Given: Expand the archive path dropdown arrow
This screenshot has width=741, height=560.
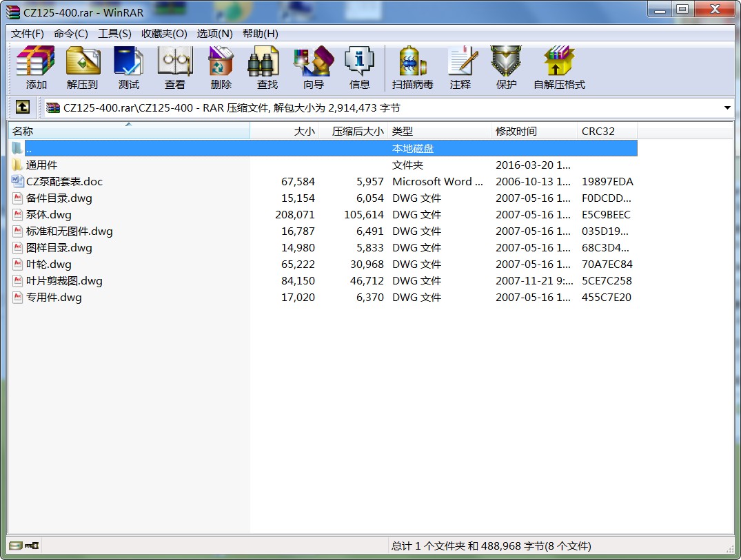Looking at the screenshot, I should pos(727,108).
